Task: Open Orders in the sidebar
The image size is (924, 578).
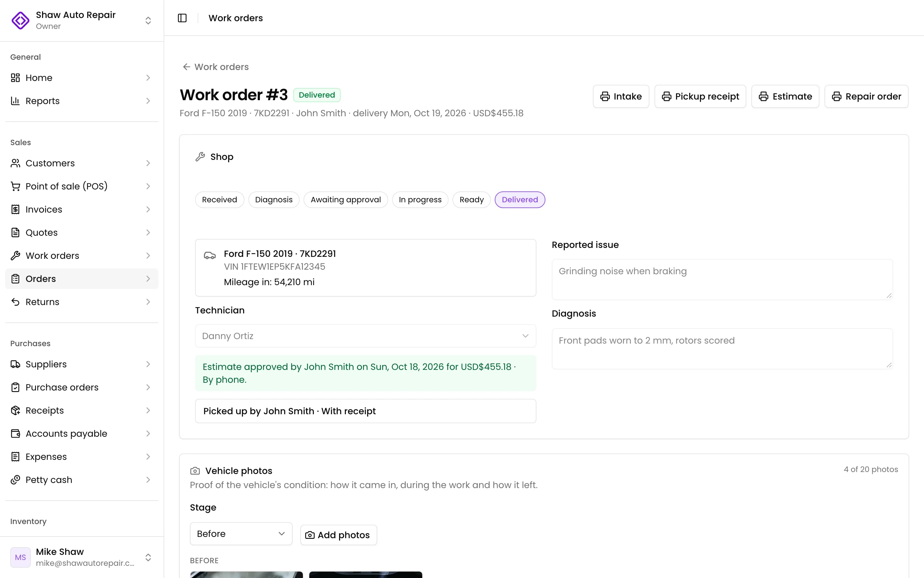Action: tap(82, 279)
